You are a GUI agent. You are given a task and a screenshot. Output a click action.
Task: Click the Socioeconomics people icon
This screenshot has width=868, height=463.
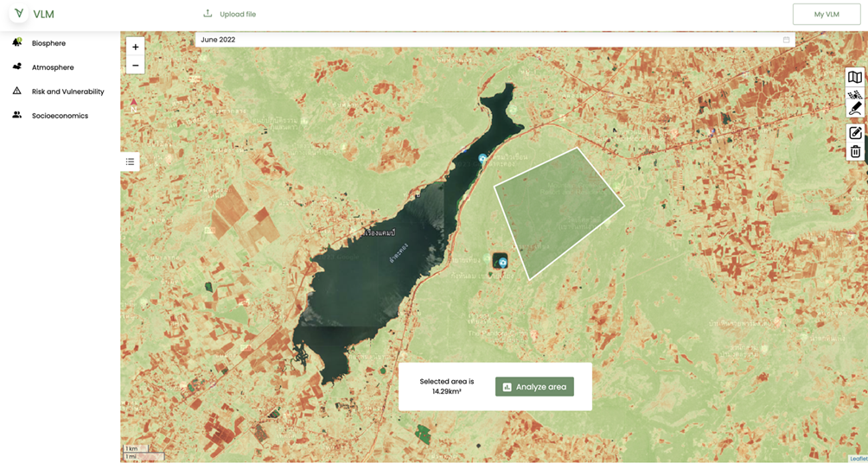pos(17,115)
